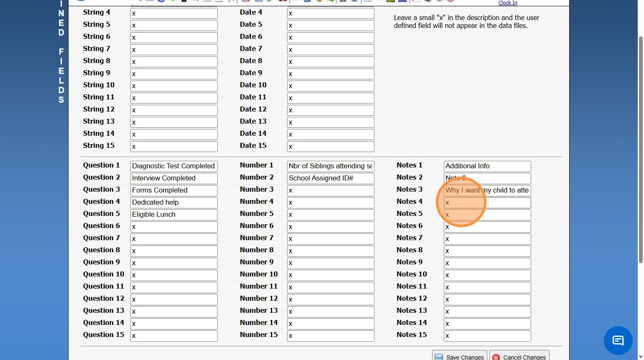This screenshot has height=360, width=644.
Task: Focus the Date 15 input field
Action: (x=331, y=147)
